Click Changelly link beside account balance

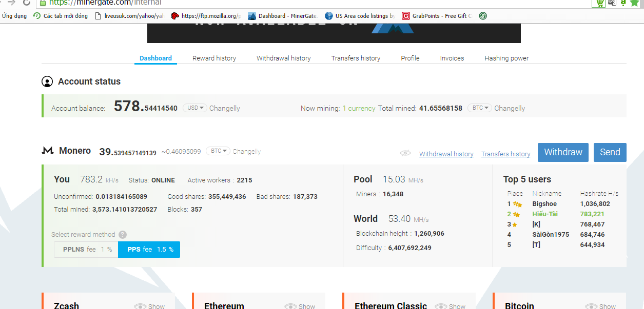coord(225,108)
